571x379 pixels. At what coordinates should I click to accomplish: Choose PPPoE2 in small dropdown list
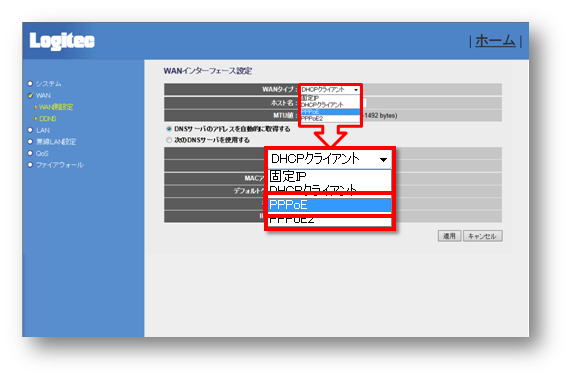[312, 118]
